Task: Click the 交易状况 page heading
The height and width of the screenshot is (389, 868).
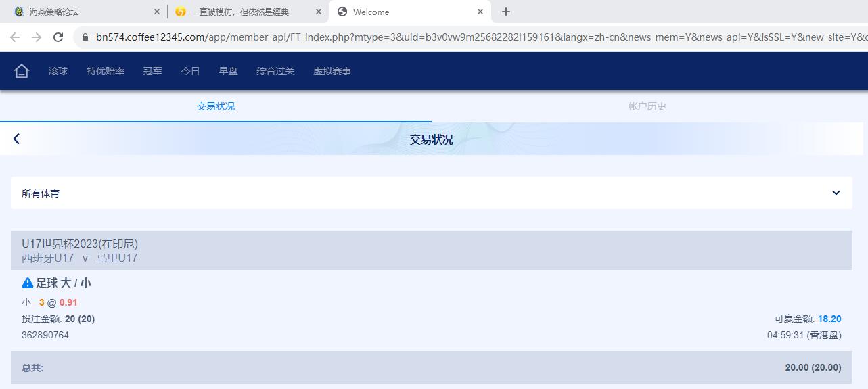Action: [432, 139]
